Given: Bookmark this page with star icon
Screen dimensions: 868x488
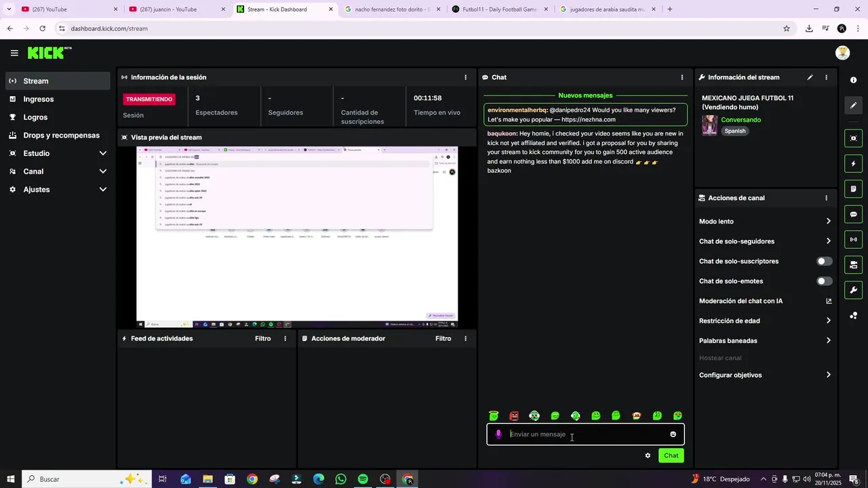Looking at the screenshot, I should click(787, 28).
